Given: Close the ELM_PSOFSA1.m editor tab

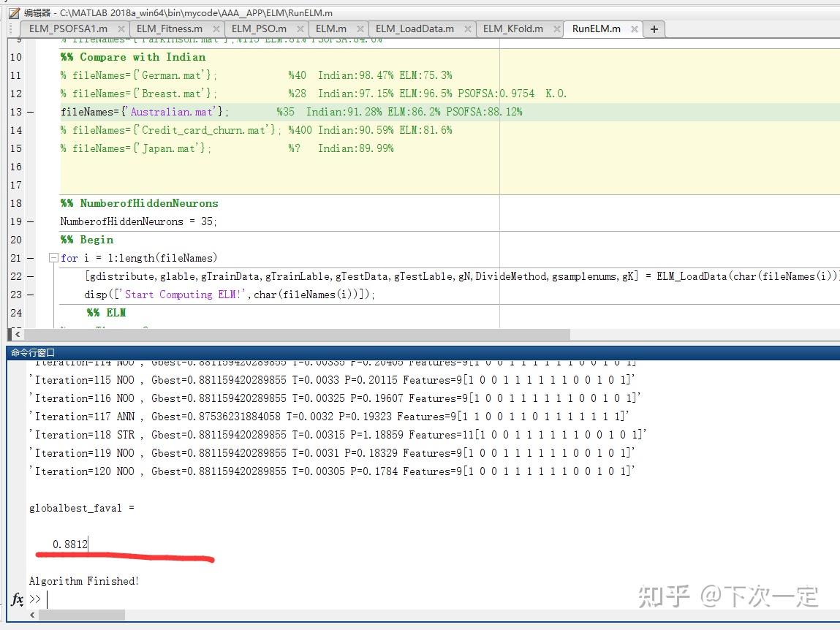Looking at the screenshot, I should pos(121,29).
